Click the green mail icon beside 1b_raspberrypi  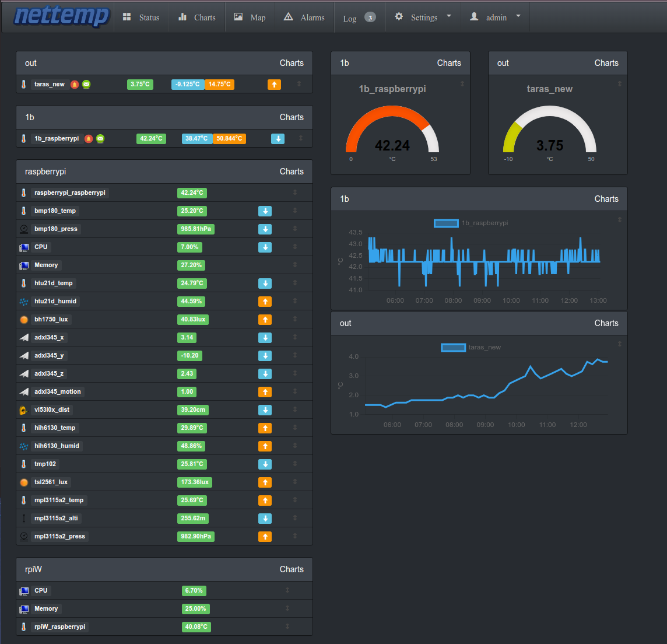tap(100, 139)
